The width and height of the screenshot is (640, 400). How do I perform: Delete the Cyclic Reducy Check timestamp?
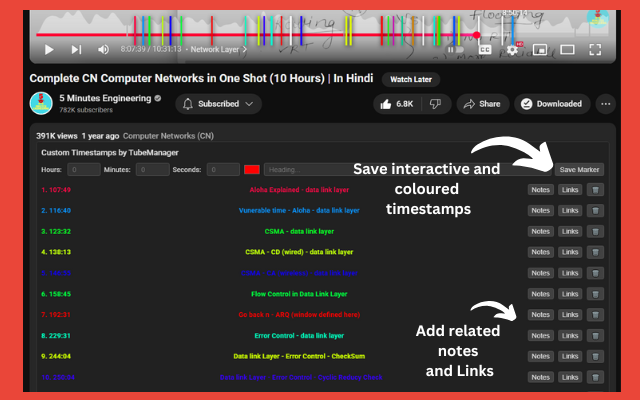pos(595,377)
